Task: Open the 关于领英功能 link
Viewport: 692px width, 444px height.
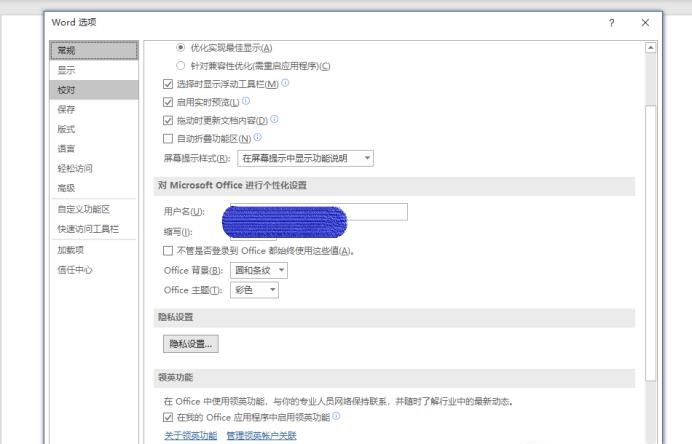Action: click(x=191, y=436)
